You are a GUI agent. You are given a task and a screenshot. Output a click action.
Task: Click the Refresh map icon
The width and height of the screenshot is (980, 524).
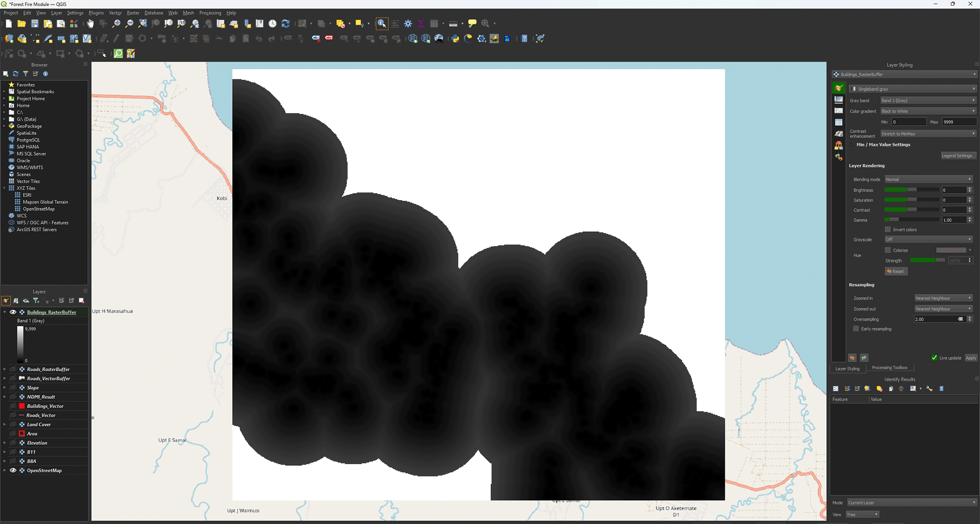coord(286,23)
